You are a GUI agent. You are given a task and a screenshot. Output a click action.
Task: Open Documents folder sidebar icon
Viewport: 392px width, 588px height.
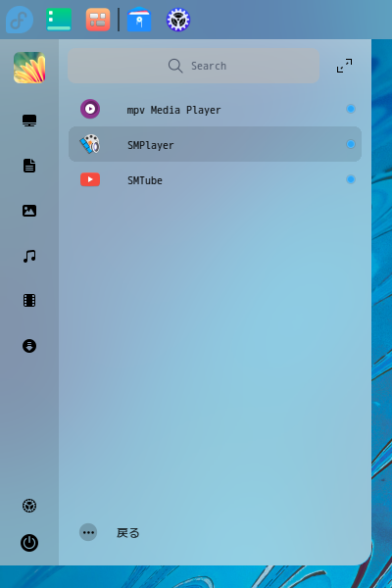pos(29,166)
